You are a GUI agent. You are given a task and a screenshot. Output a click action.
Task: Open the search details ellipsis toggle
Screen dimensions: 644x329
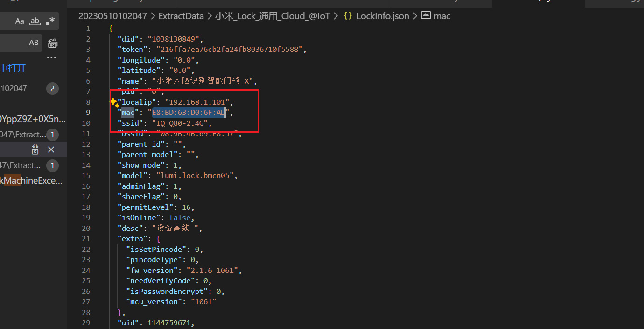point(51,57)
